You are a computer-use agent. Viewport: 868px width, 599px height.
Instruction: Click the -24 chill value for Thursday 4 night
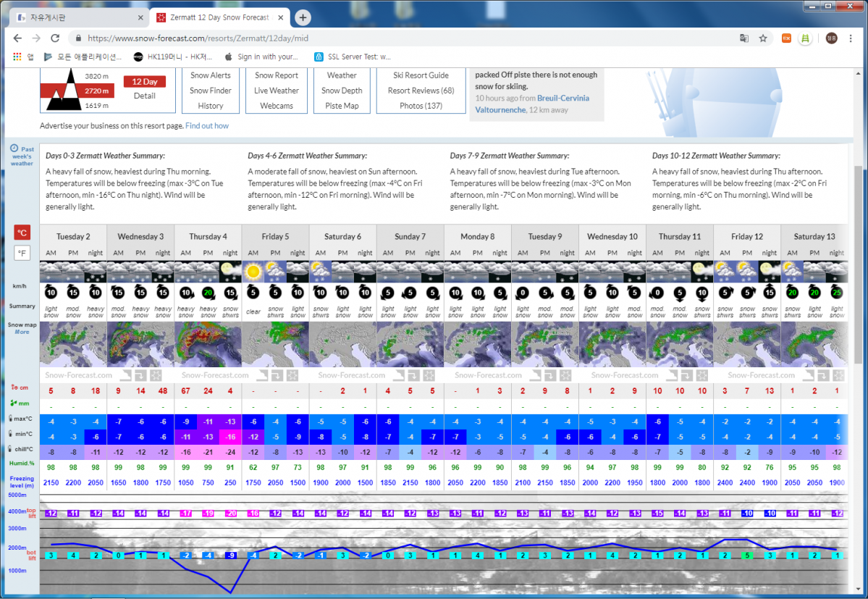point(230,452)
